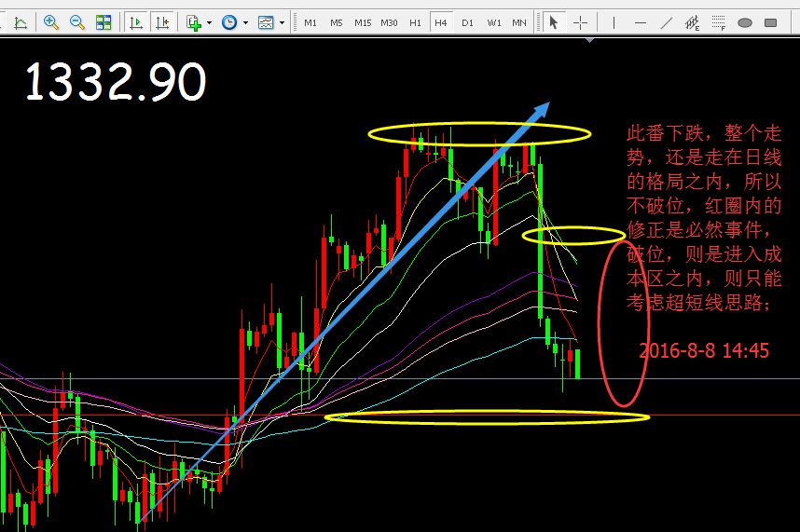Expand the periodicity dropdown arrow
Screen dimensions: 800x532
245,23
